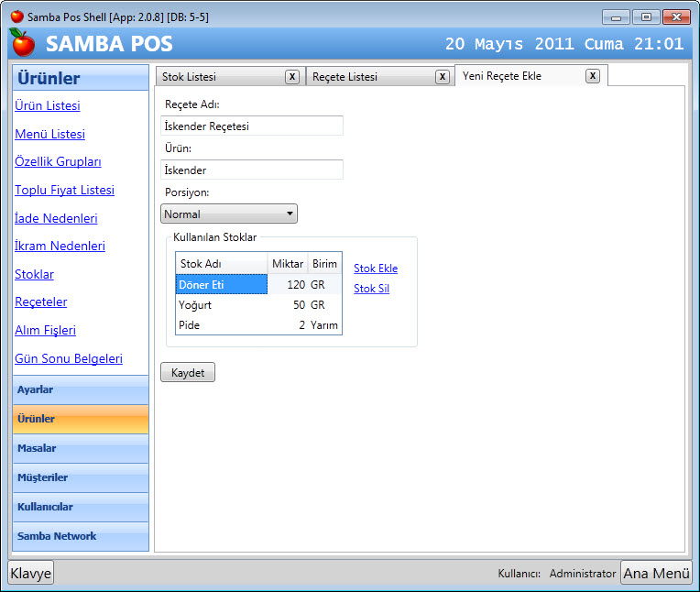Close the Reçete Listesi tab
Image resolution: width=700 pixels, height=592 pixels.
(x=442, y=77)
